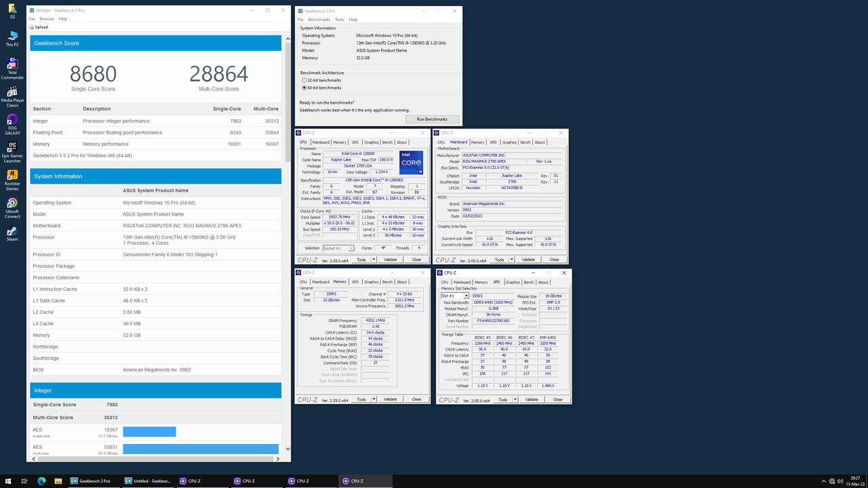Switch to Bench tab in CPU-Z CPU window
The image size is (868, 488).
[x=387, y=142]
